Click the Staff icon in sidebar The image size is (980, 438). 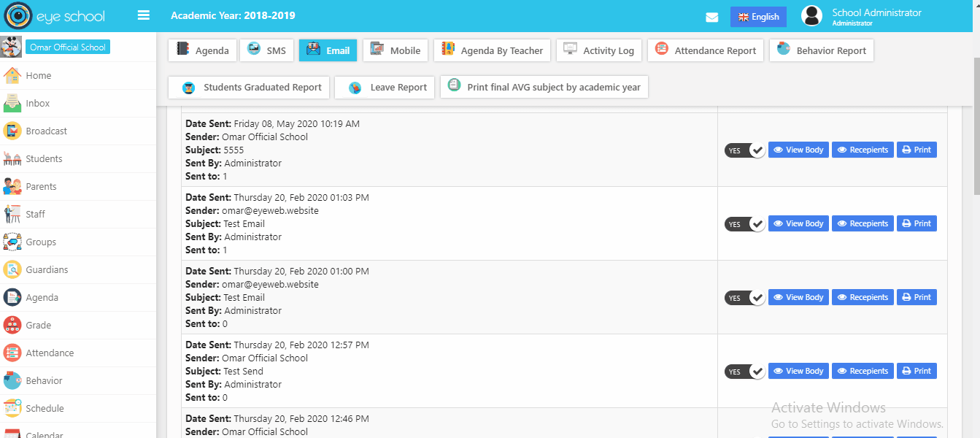click(12, 214)
